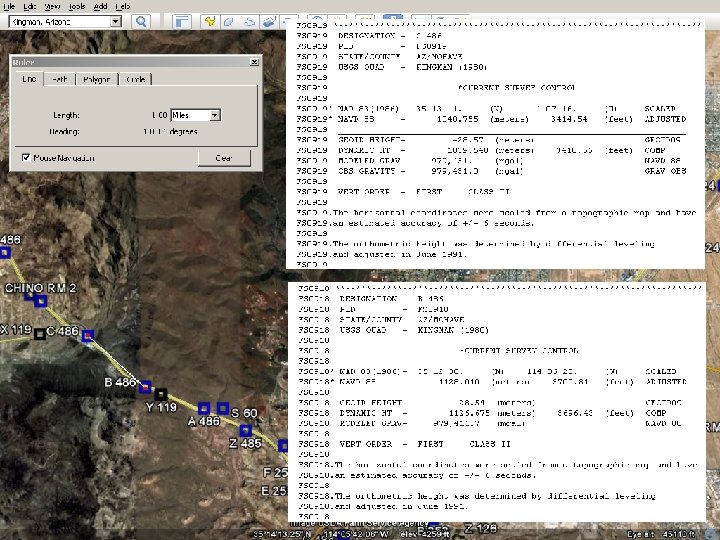
Task: Expand the search location dropdown arrow
Action: (x=116, y=22)
